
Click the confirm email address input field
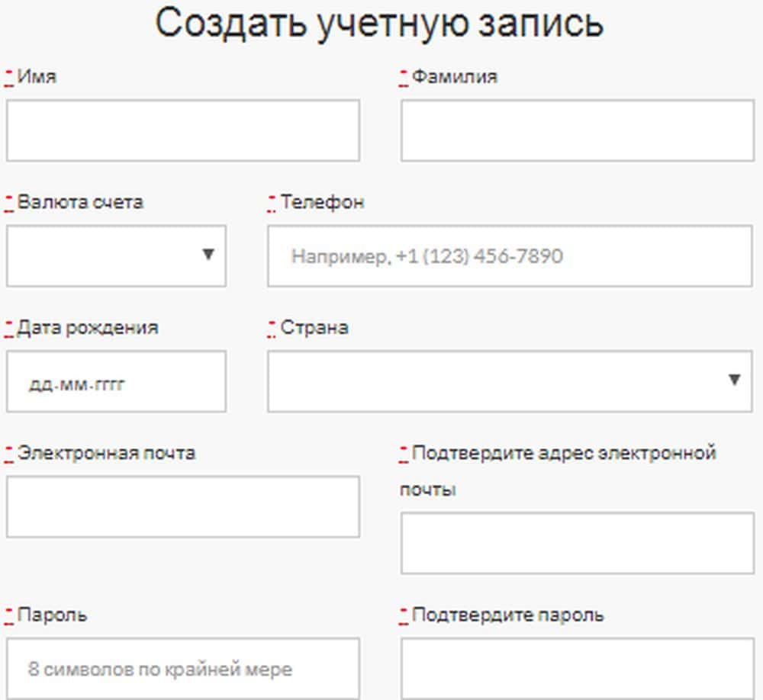[x=577, y=543]
